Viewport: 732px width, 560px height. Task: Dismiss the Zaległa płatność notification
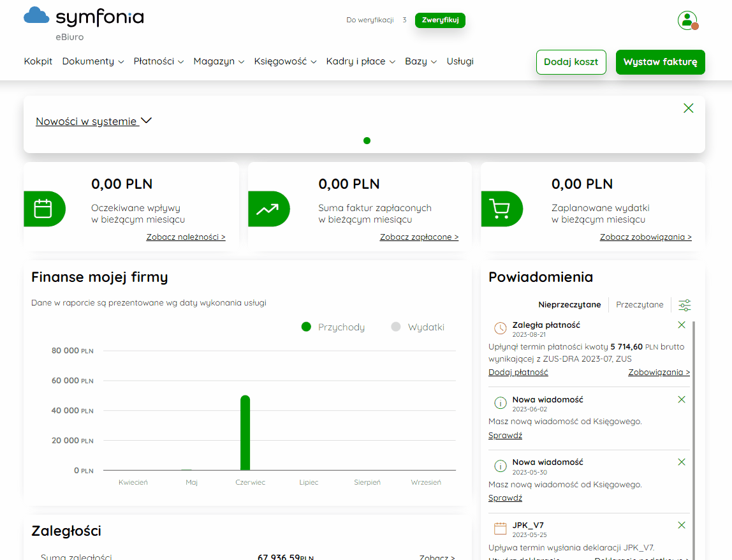point(682,325)
